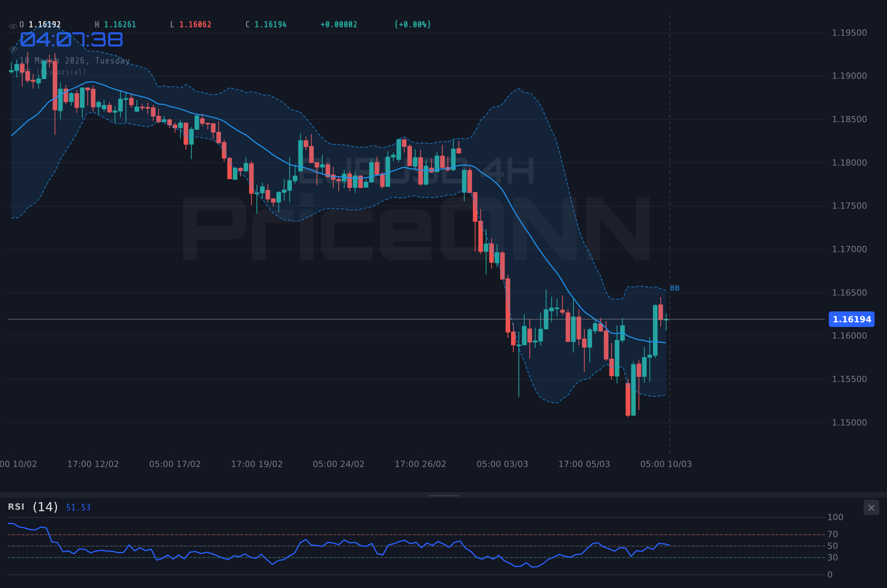Click the 17:00 26/02 time axis label
Screen dimensions: 887x588
click(421, 464)
